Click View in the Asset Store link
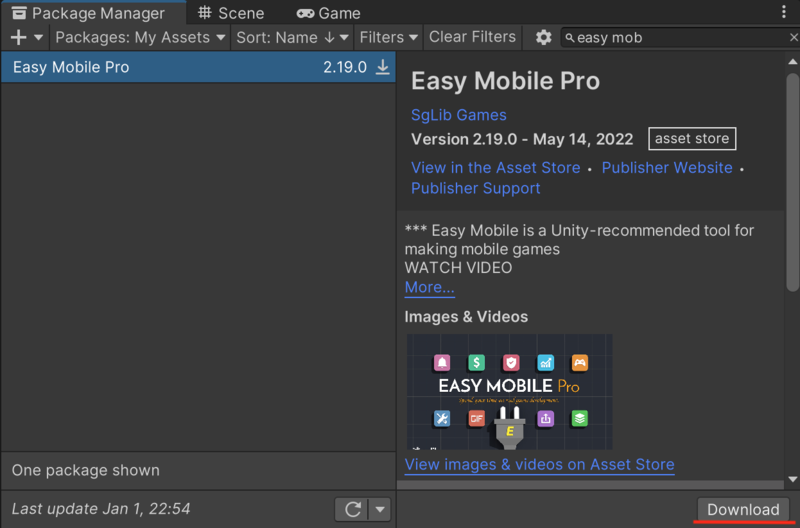The width and height of the screenshot is (800, 528). point(495,167)
